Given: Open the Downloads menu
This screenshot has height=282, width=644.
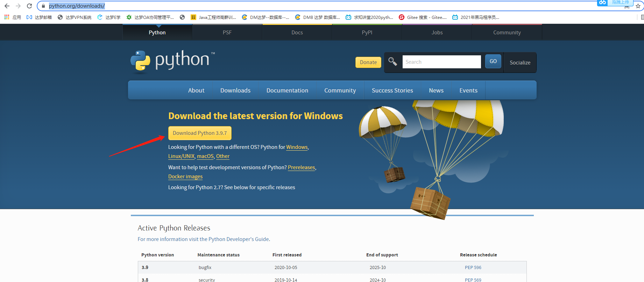Looking at the screenshot, I should point(235,90).
